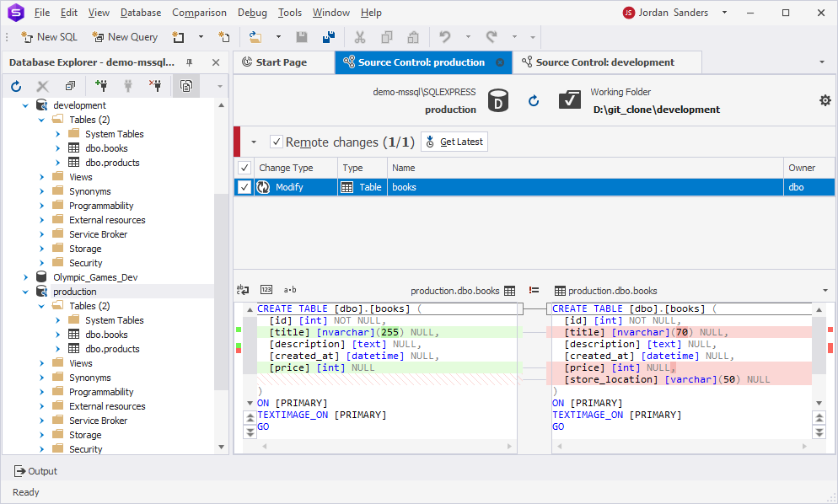This screenshot has width=838, height=504.
Task: Open the Comparison menu
Action: click(x=199, y=13)
